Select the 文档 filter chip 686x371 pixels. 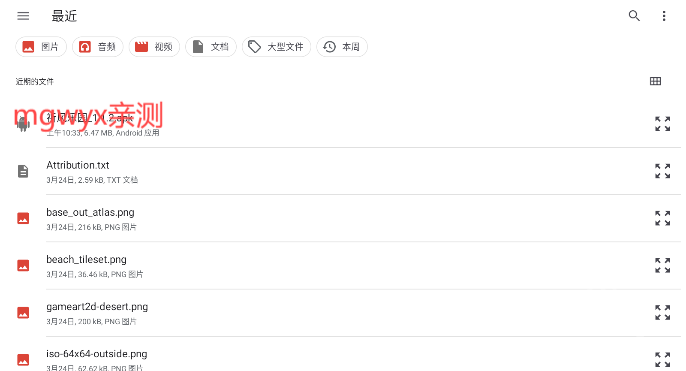pos(211,47)
